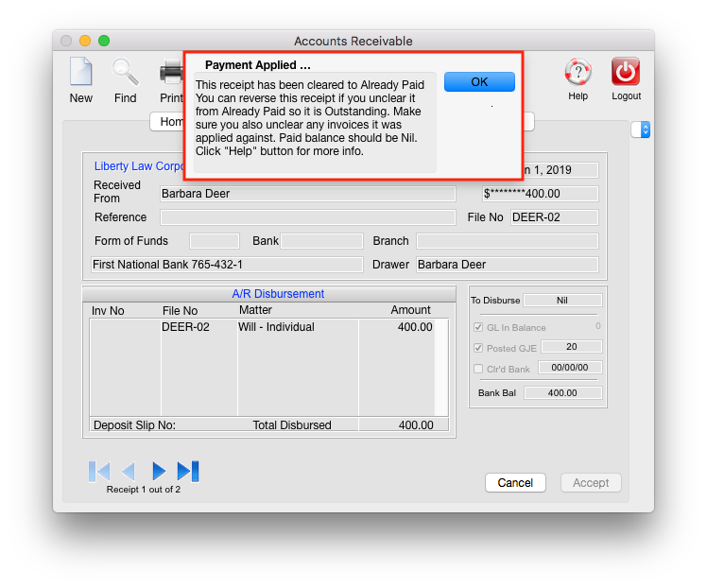707x588 pixels.
Task: Click the New document icon
Action: (x=80, y=73)
